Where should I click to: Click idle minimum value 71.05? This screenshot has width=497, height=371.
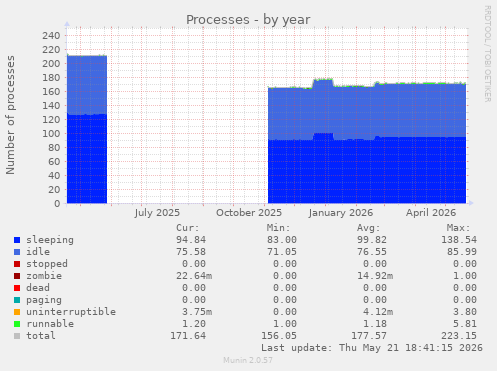[x=282, y=252]
